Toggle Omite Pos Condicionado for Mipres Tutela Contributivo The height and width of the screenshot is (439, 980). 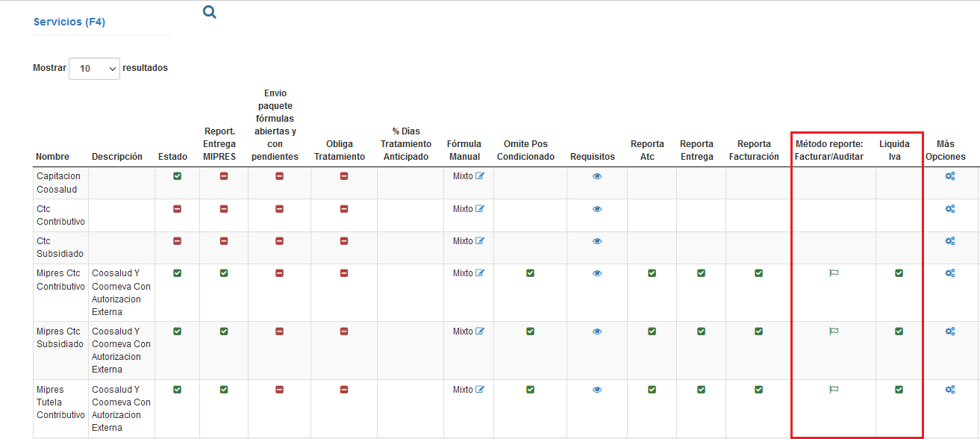530,389
